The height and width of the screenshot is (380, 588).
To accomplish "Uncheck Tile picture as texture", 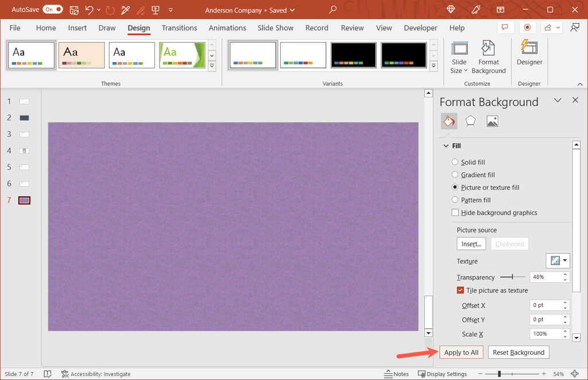I will pos(461,290).
